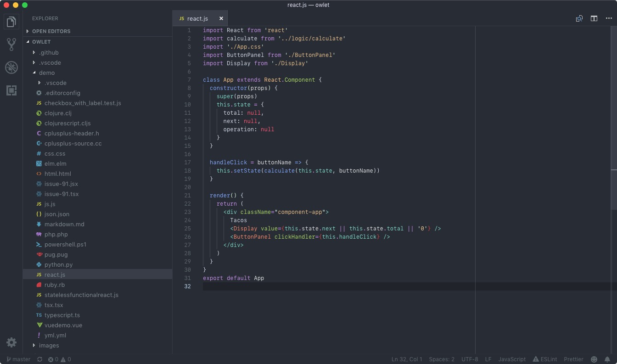The width and height of the screenshot is (617, 364).
Task: Click the 'Tacos' text in code
Action: click(x=239, y=220)
